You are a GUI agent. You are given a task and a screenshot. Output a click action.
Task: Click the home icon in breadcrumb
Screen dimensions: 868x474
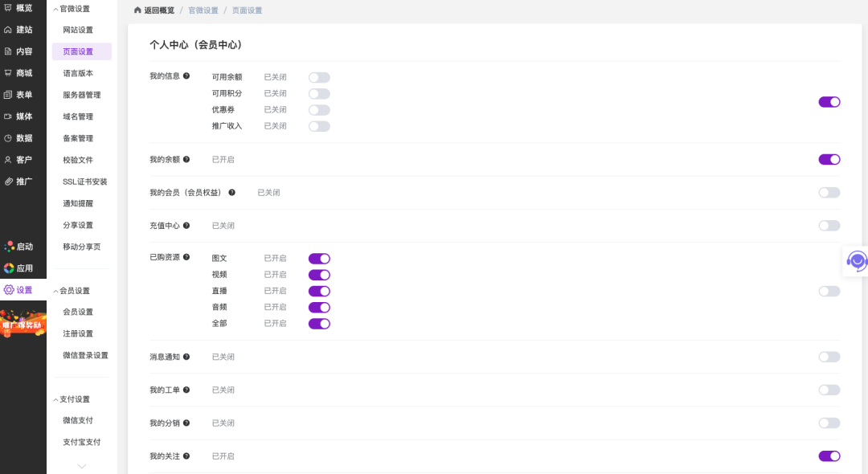click(137, 10)
